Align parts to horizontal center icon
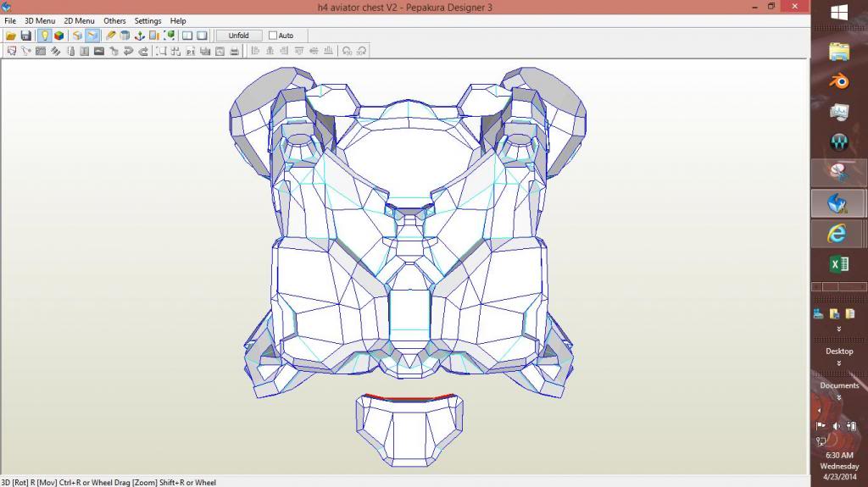 coord(270,51)
